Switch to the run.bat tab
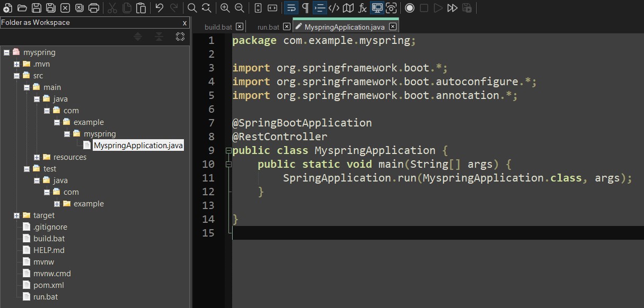Image resolution: width=644 pixels, height=308 pixels. 268,26
